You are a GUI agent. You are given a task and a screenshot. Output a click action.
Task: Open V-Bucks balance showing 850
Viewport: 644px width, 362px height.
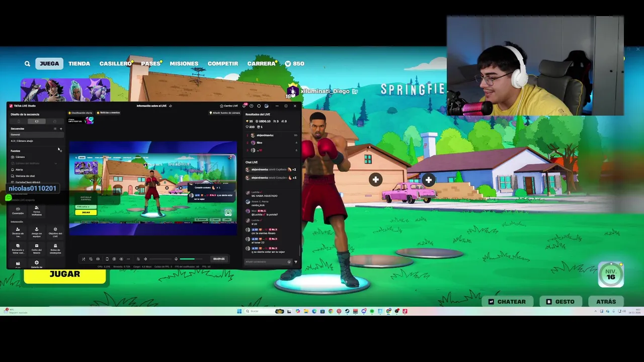(x=294, y=64)
